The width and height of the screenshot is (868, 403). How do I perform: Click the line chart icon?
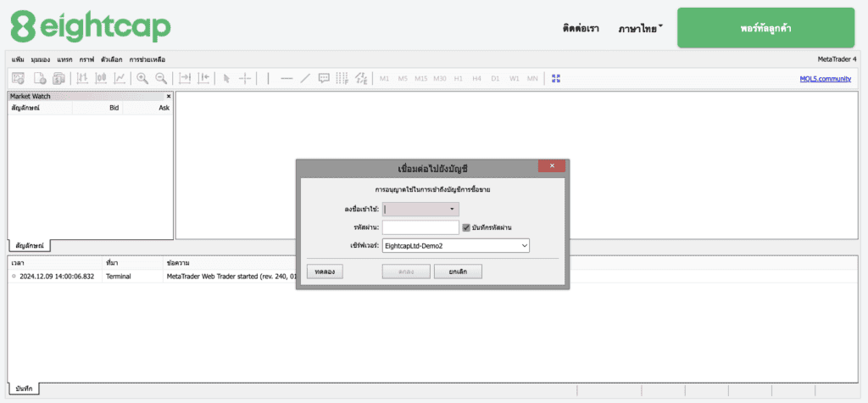click(120, 78)
